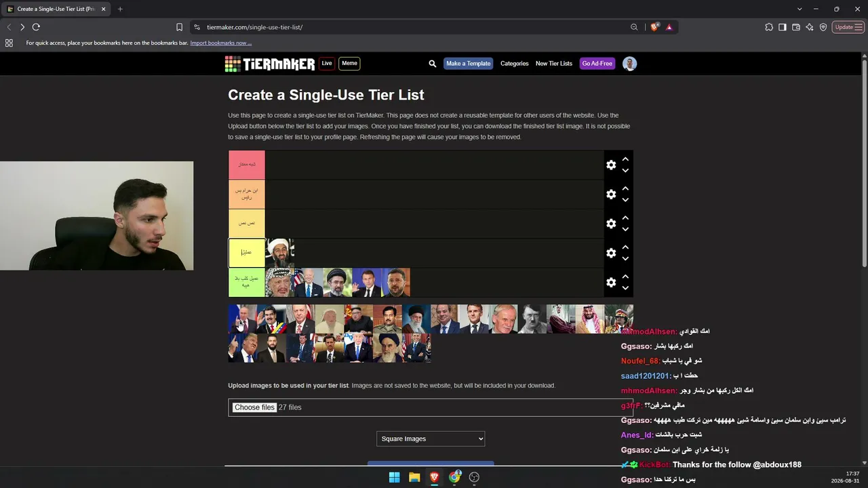The image size is (868, 488).
Task: Click the Go Ad-Free button
Action: (x=597, y=64)
